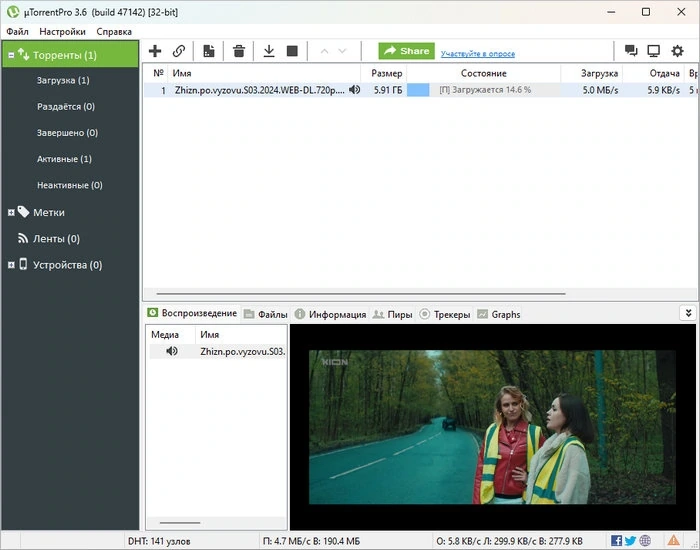Click the video preview frame
This screenshot has width=700, height=550.
tap(492, 427)
